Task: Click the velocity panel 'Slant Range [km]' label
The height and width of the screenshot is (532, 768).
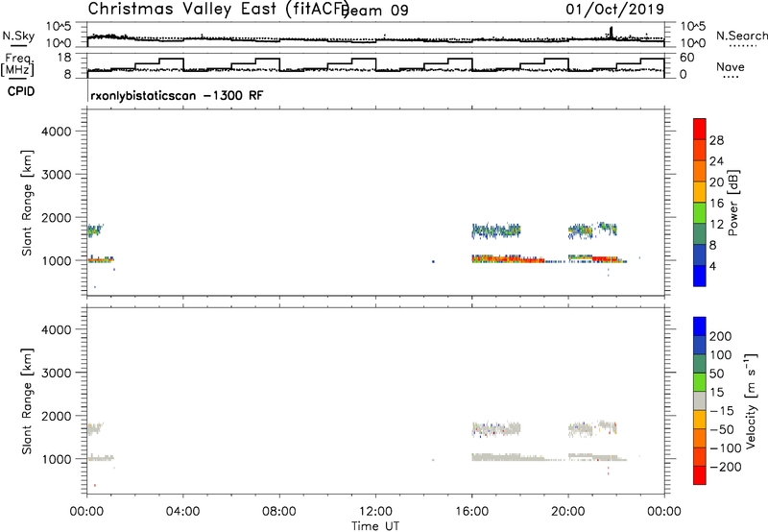Action: [x=27, y=401]
